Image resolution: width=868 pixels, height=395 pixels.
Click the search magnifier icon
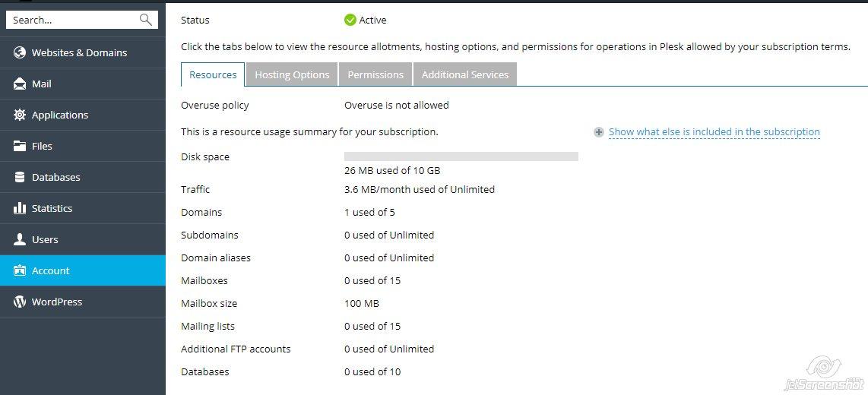[146, 21]
